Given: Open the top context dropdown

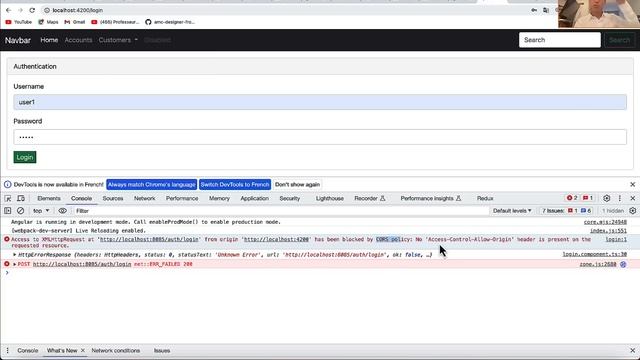Looking at the screenshot, I should coord(41,211).
